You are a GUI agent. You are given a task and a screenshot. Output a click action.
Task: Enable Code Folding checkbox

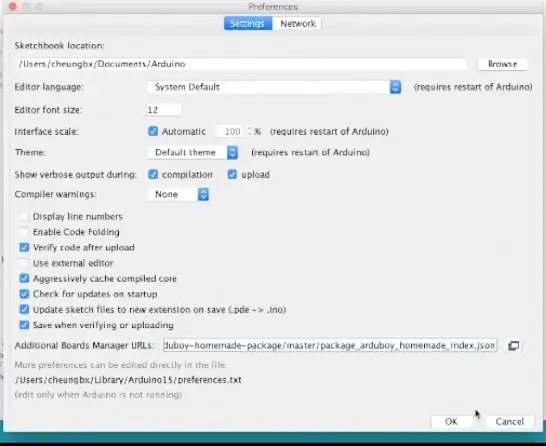(24, 232)
